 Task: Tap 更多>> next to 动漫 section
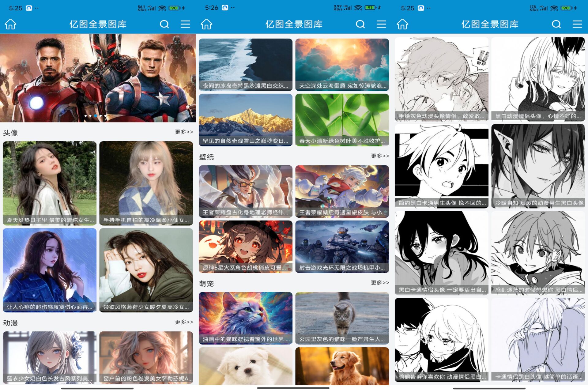(x=184, y=322)
